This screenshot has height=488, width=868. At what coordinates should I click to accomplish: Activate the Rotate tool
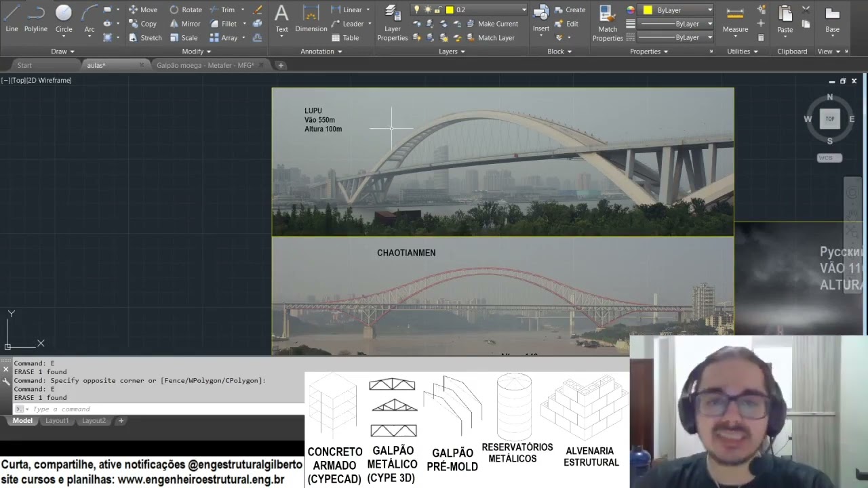[x=186, y=9]
